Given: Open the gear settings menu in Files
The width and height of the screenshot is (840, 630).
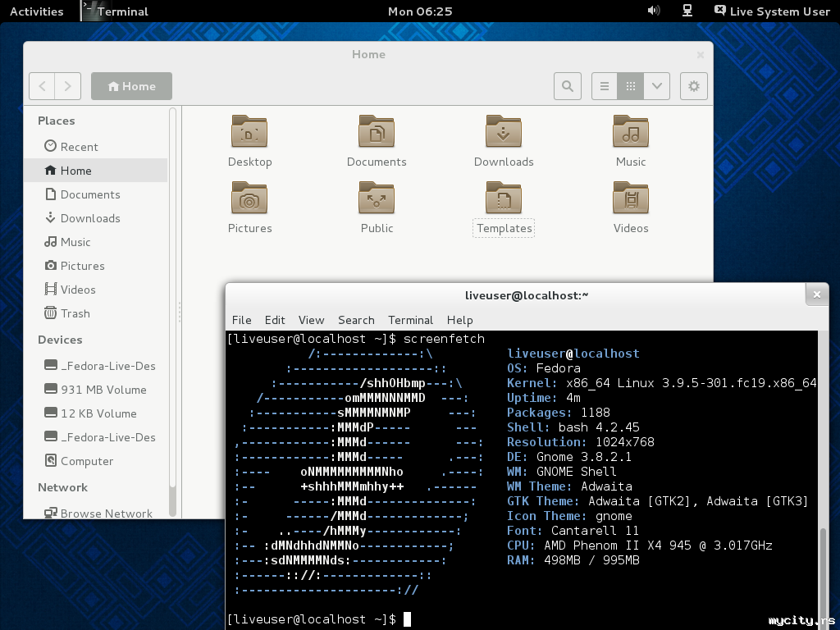Looking at the screenshot, I should point(694,86).
